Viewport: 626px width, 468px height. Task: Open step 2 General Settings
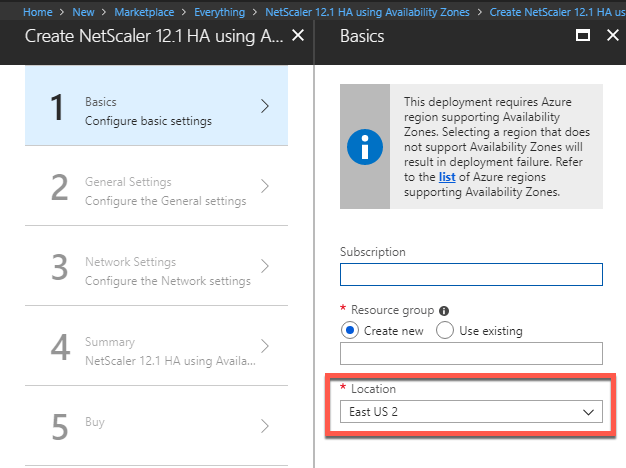click(x=156, y=186)
